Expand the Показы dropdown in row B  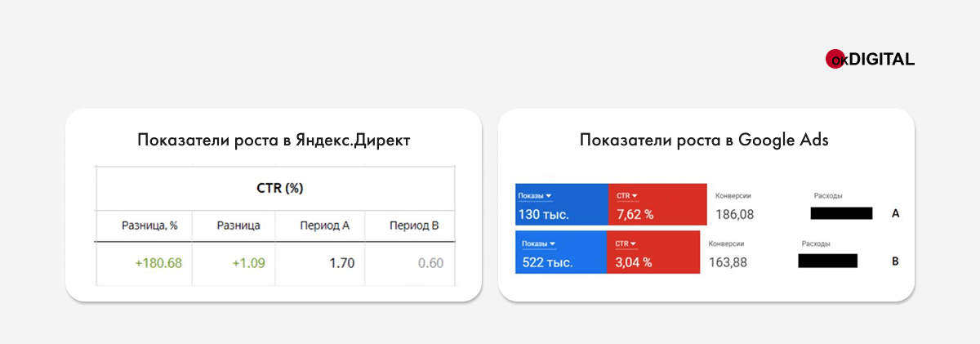[x=536, y=243]
